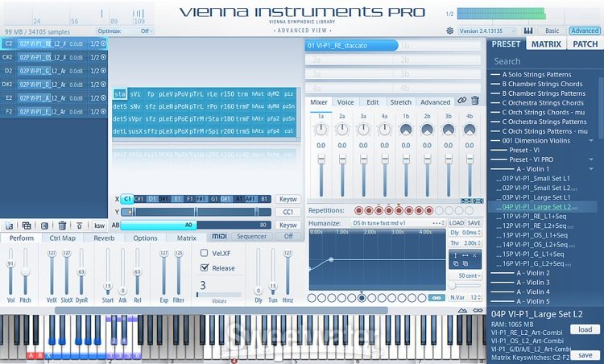Switch to the PATCH browser tab
The image size is (604, 364).
tap(585, 44)
